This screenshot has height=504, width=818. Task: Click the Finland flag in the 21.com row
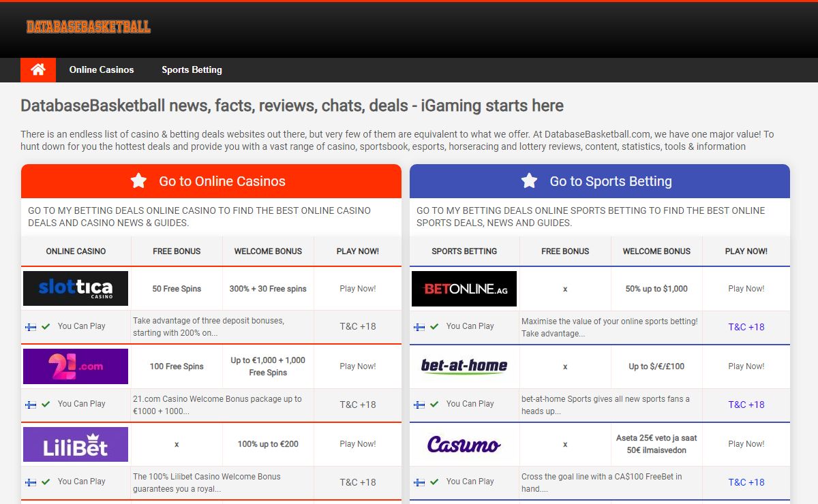click(x=31, y=405)
